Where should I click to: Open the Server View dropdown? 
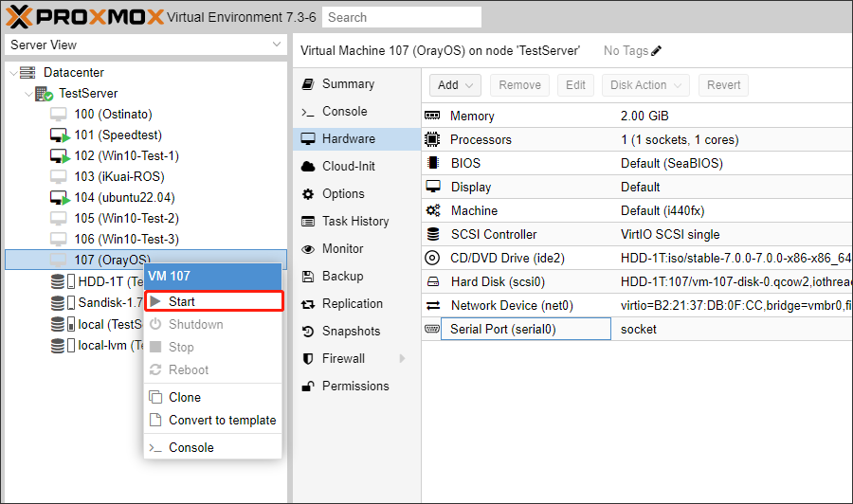pos(277,45)
